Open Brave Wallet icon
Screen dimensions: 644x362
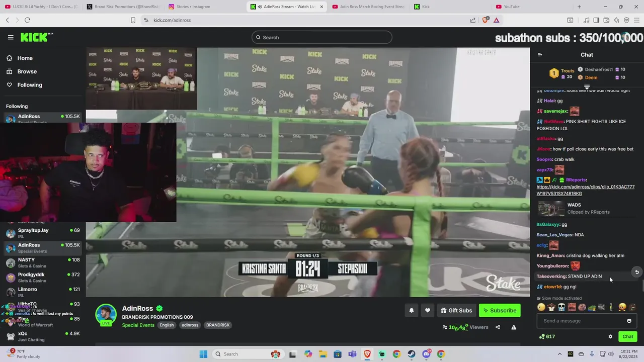606,20
